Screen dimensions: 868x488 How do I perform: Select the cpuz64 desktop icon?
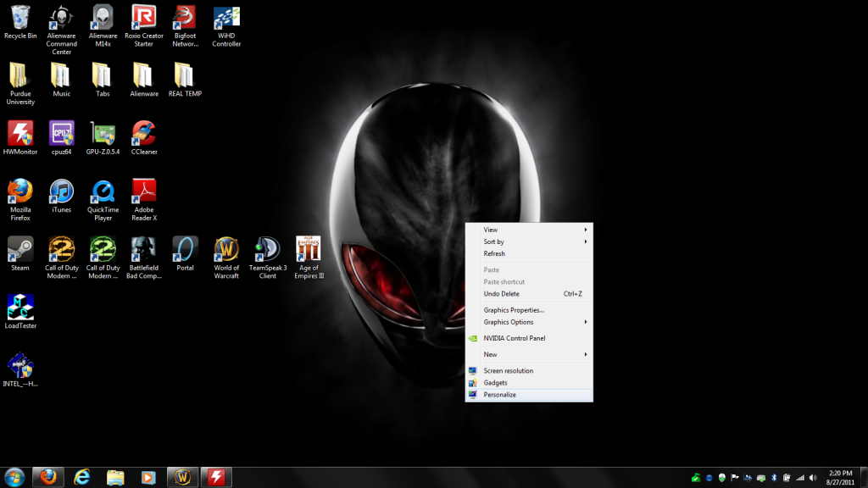click(x=61, y=138)
